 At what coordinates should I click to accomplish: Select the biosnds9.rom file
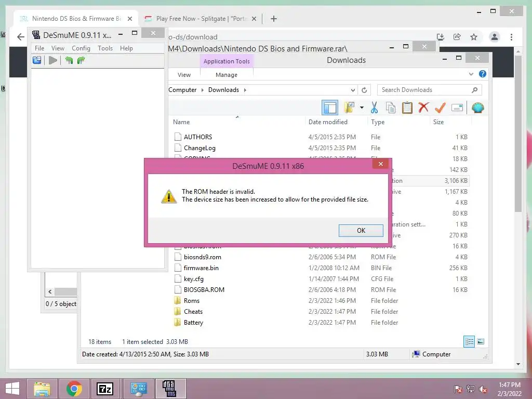pyautogui.click(x=202, y=257)
